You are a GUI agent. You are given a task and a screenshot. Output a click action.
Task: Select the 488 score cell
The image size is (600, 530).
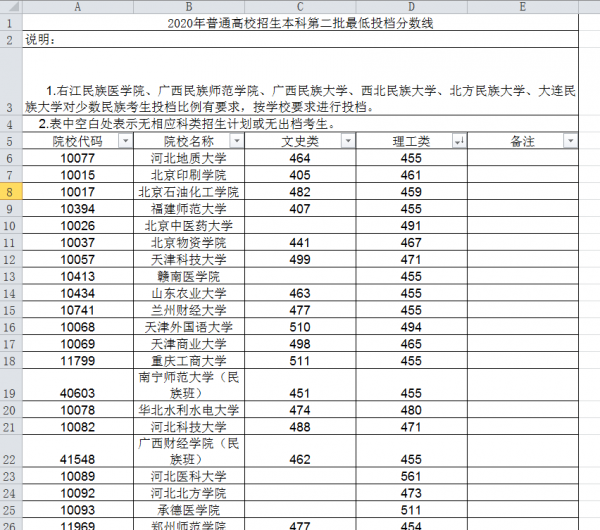click(x=300, y=427)
